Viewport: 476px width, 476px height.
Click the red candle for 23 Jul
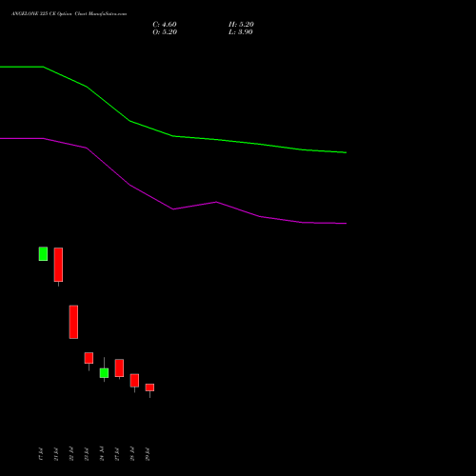89,358
